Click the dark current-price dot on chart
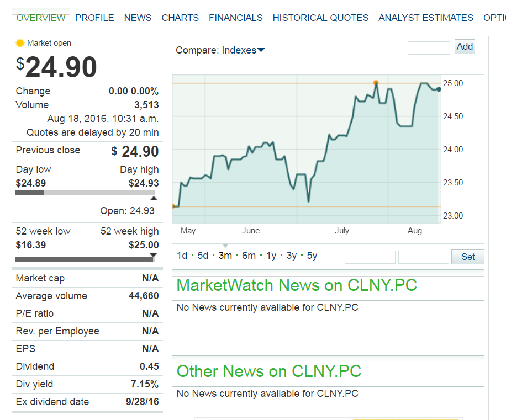The width and height of the screenshot is (506, 420). (439, 89)
